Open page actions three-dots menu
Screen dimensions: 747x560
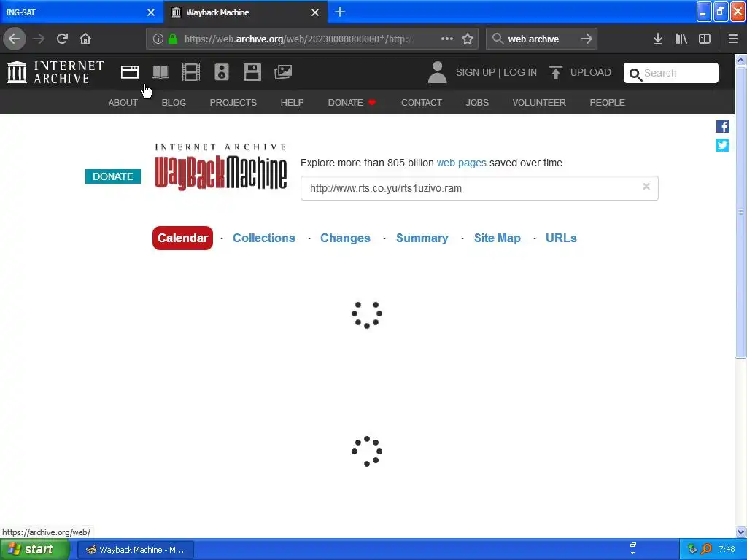coord(447,39)
